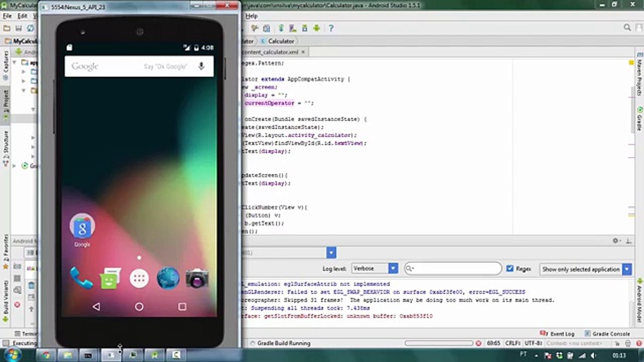Open the Captures side tab
Image resolution: width=644 pixels, height=362 pixels.
coord(5,65)
